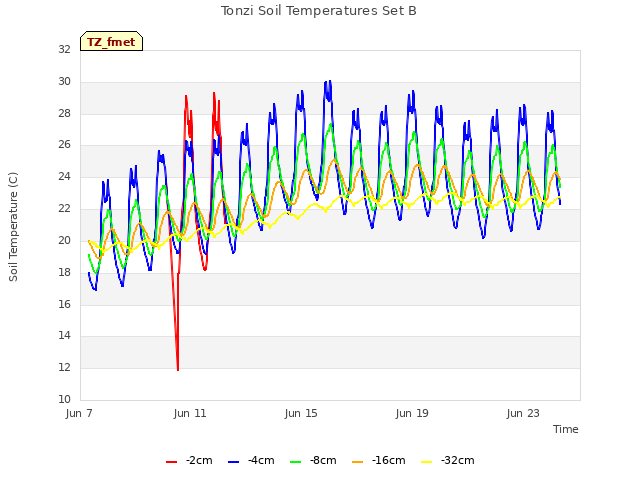Click the 10 y-axis tick label
The height and width of the screenshot is (480, 640).
tap(64, 399)
